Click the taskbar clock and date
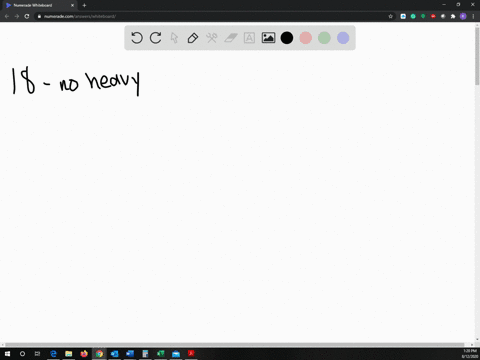480x360 pixels. coord(470,354)
